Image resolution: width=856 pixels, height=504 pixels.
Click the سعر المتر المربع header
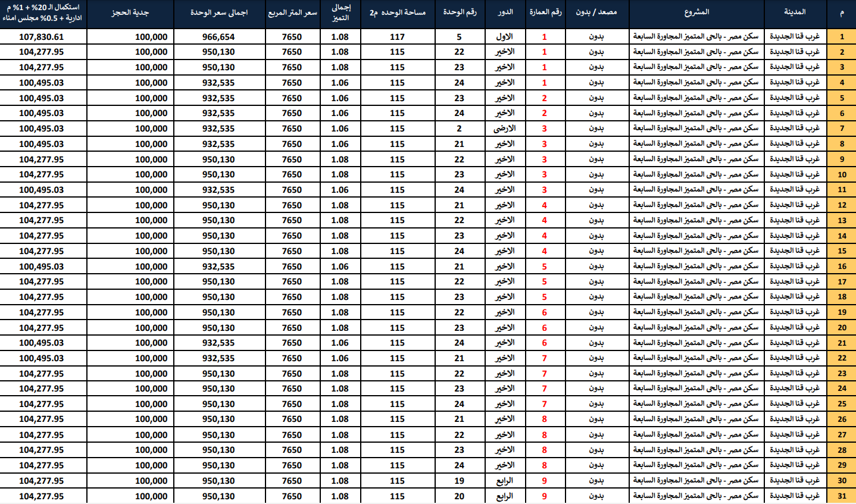[292, 12]
